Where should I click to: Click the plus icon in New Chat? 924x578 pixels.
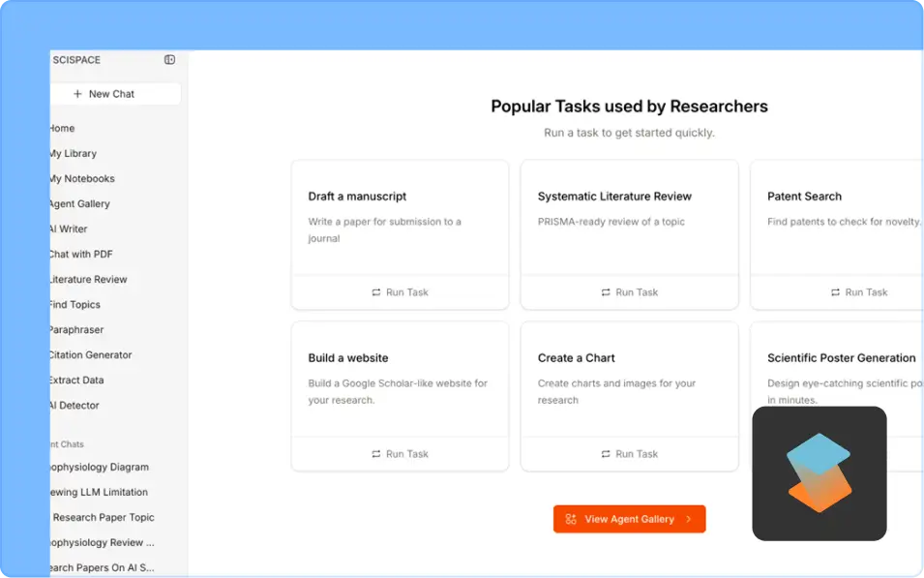[x=77, y=94]
